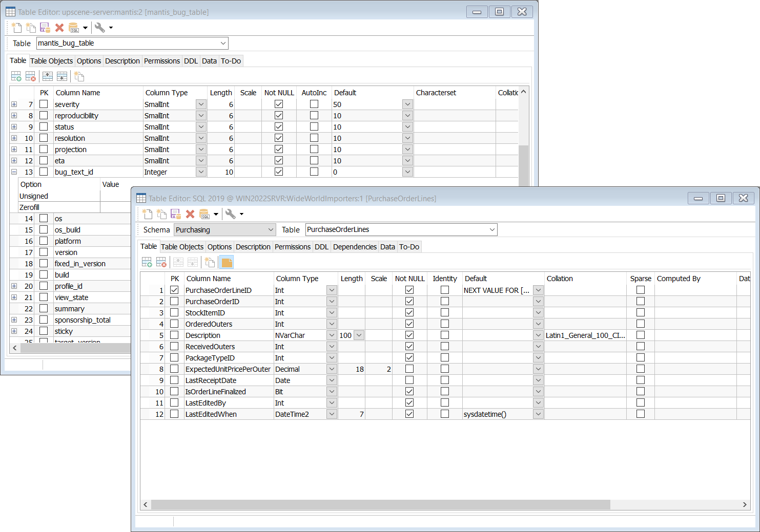Click the add column icon in PurchaseOrderLines editor
The height and width of the screenshot is (532, 760).
tap(147, 263)
